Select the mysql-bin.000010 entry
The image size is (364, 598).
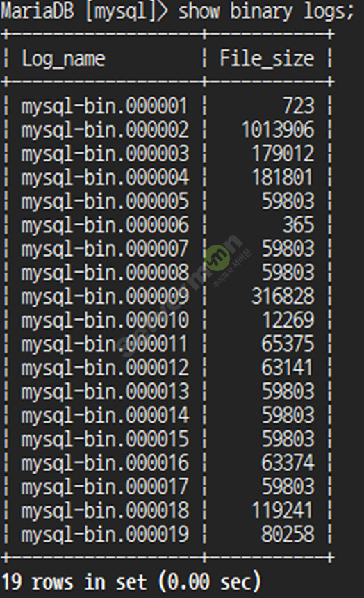pos(104,321)
